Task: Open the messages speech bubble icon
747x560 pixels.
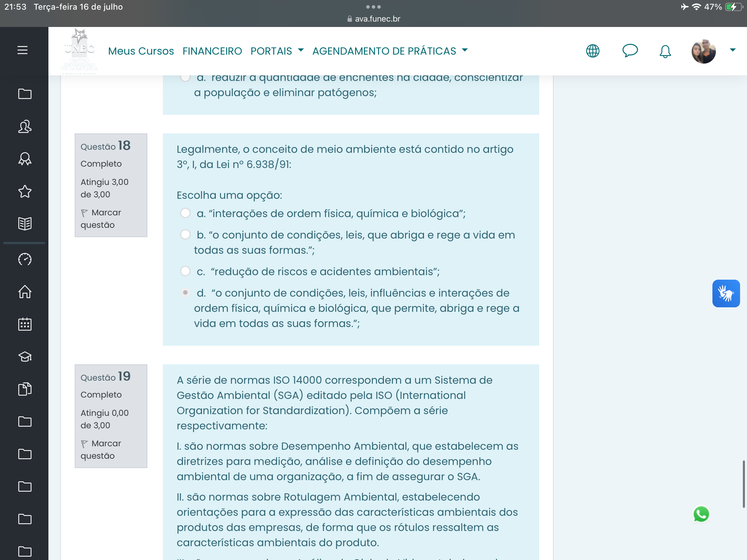Action: [x=630, y=51]
